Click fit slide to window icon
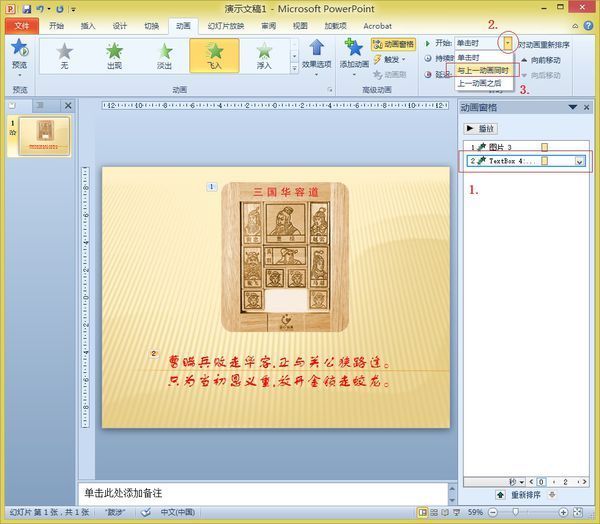This screenshot has height=524, width=600. click(578, 512)
